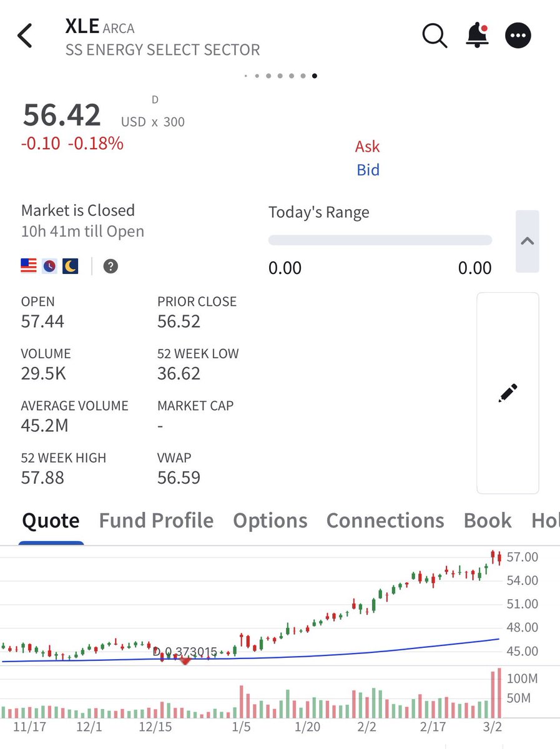The width and height of the screenshot is (560, 749).
Task: Tap the AVERAGE VOLUME value 45.2M
Action: tap(44, 426)
